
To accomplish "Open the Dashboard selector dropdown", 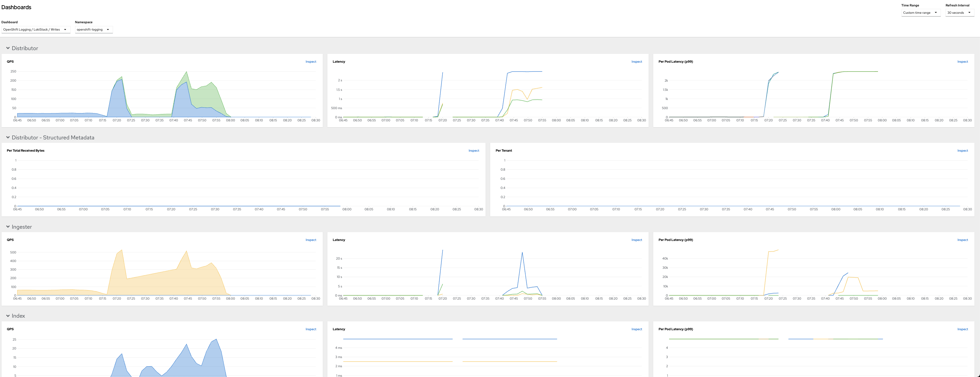I will pos(35,30).
